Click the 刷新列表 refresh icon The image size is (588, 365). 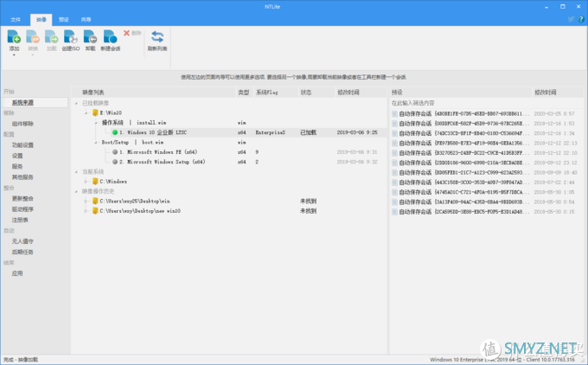tap(158, 37)
